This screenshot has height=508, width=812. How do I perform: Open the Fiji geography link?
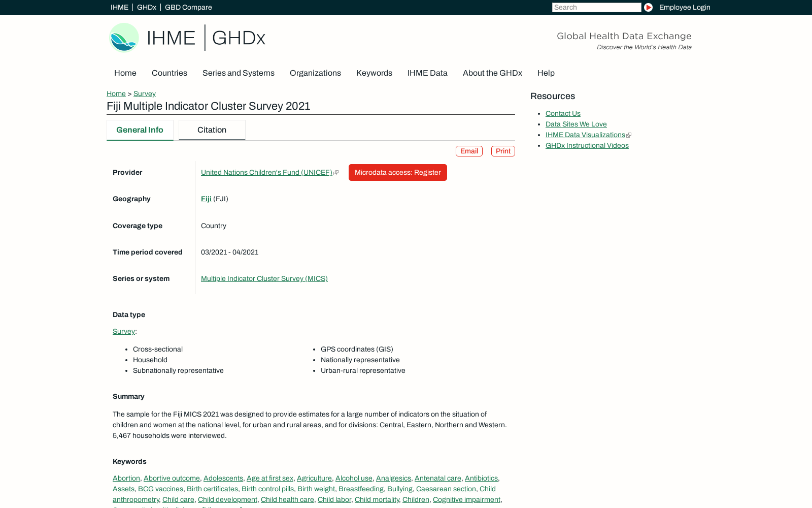pos(206,199)
